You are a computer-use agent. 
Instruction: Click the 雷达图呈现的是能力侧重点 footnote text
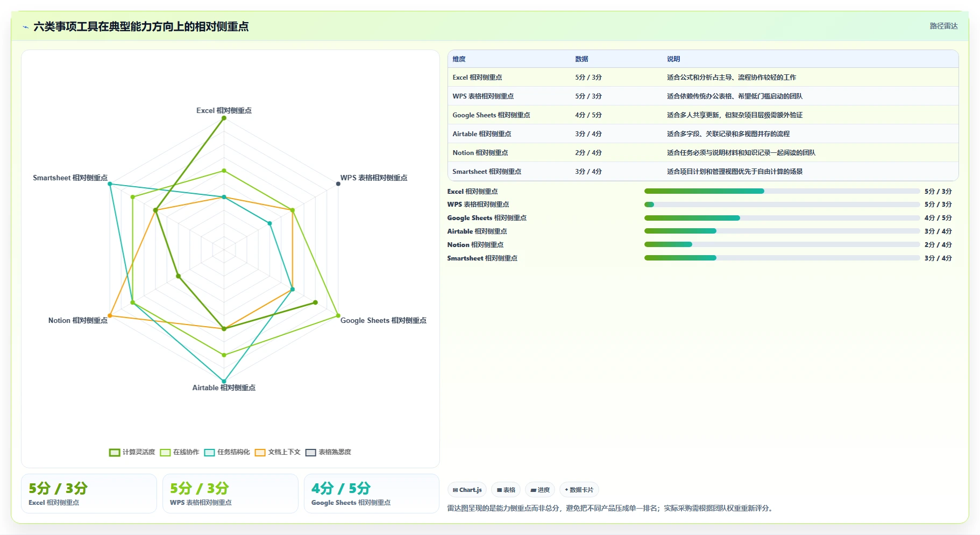(x=611, y=508)
